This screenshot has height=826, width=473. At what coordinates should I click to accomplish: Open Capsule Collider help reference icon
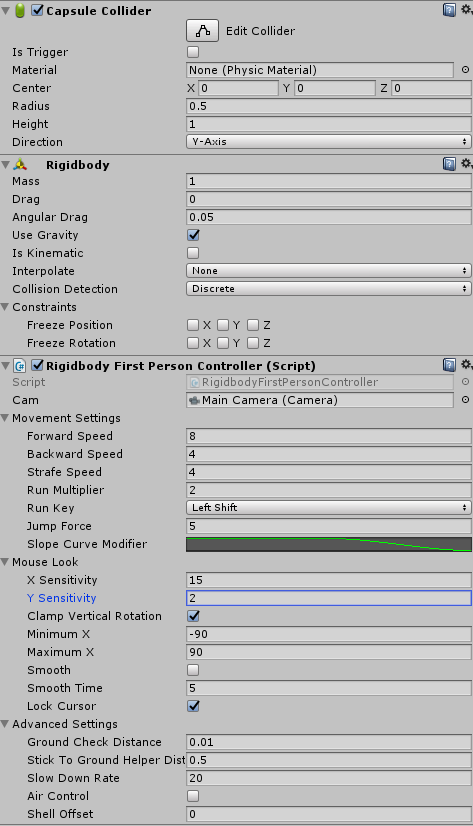(449, 10)
